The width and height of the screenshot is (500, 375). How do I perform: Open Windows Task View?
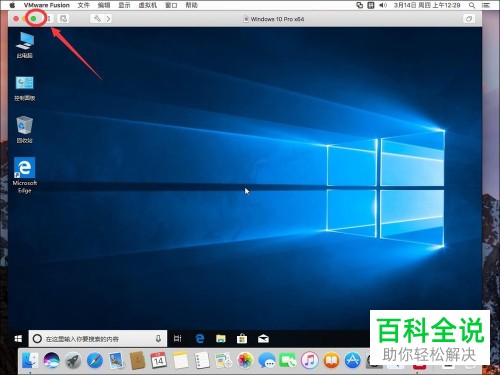pos(178,339)
